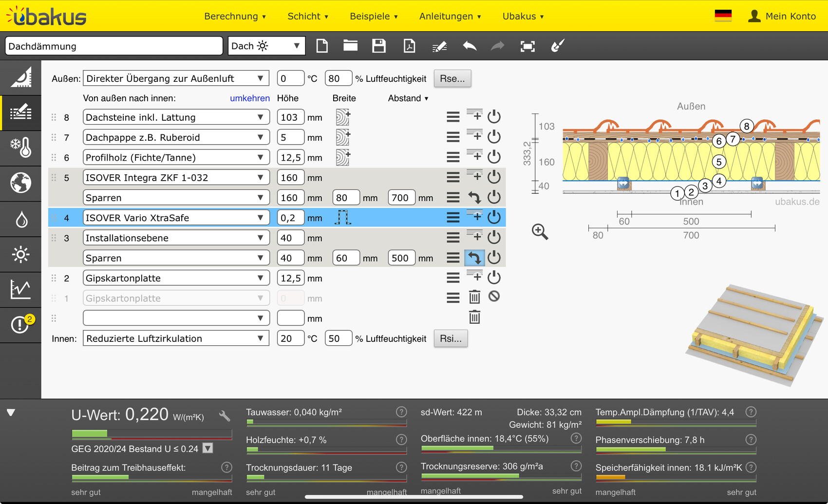Image resolution: width=828 pixels, height=504 pixels.
Task: Click the magnifier zoom icon beside the cross-section
Action: coord(540,232)
